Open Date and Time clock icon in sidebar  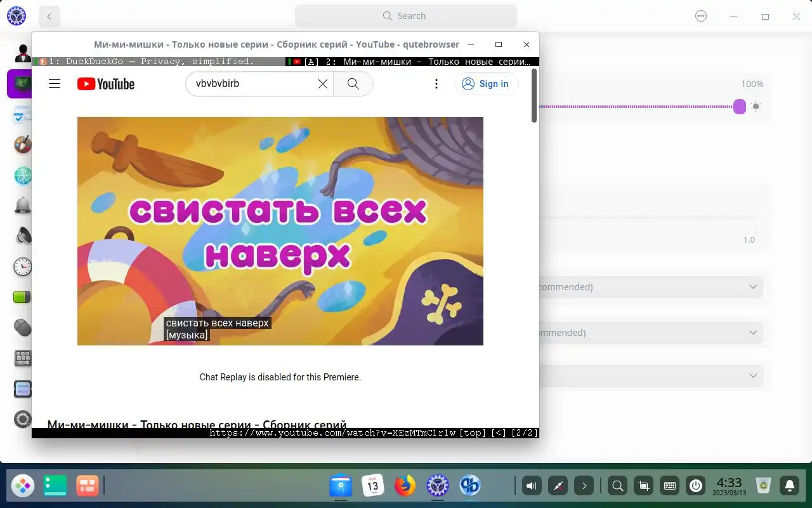tap(23, 267)
